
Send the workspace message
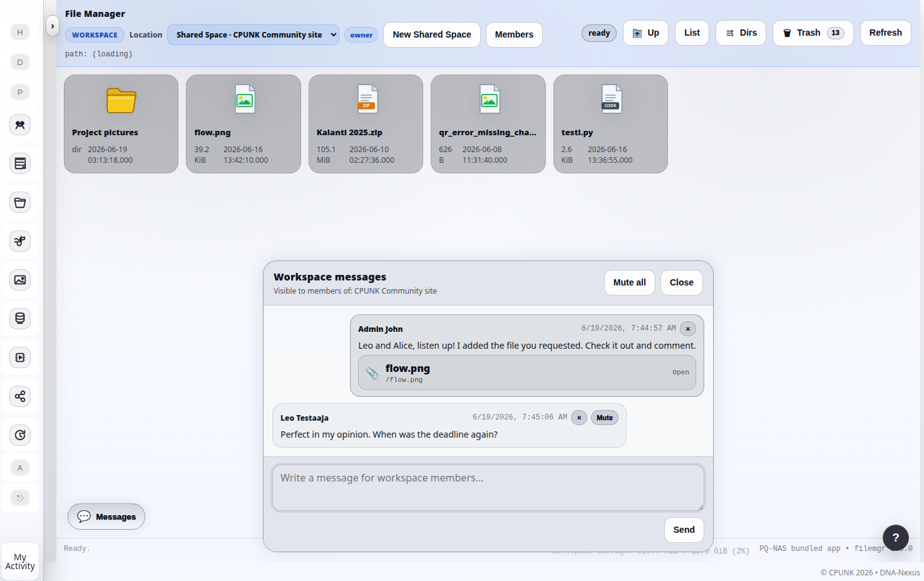(x=684, y=530)
